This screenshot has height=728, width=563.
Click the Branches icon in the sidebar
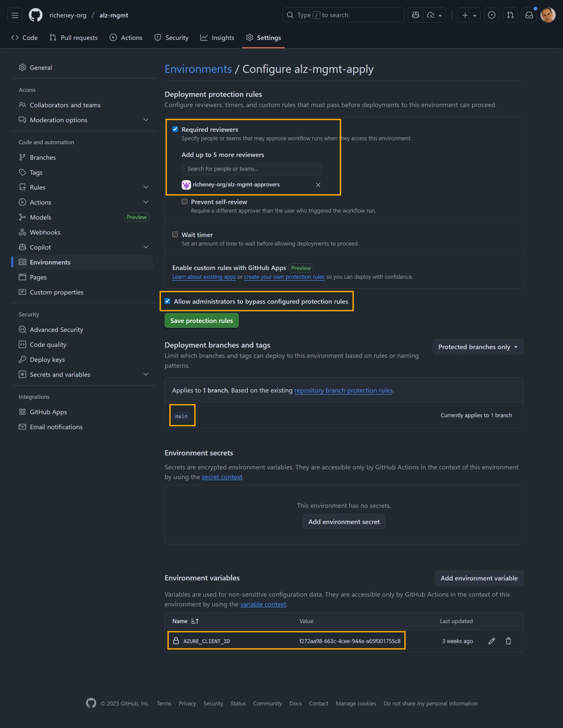tap(22, 157)
